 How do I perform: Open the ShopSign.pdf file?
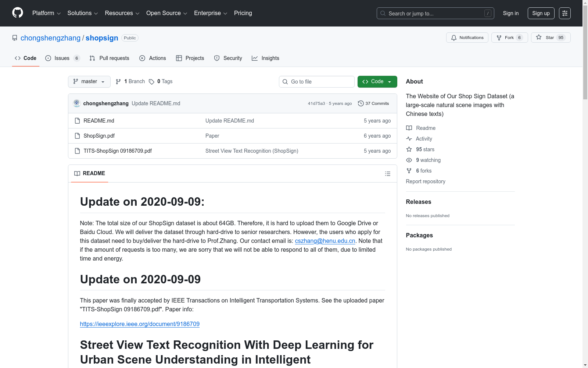click(x=99, y=136)
